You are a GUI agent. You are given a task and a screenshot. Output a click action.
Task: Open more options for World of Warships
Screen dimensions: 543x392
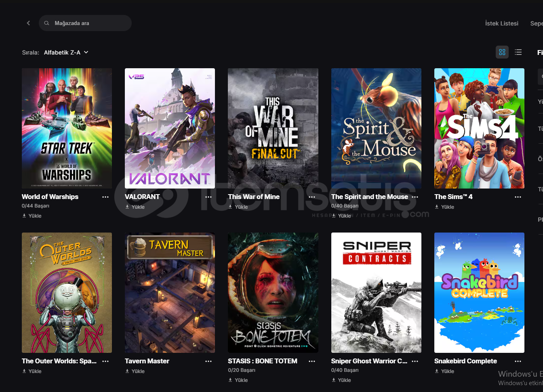click(105, 197)
